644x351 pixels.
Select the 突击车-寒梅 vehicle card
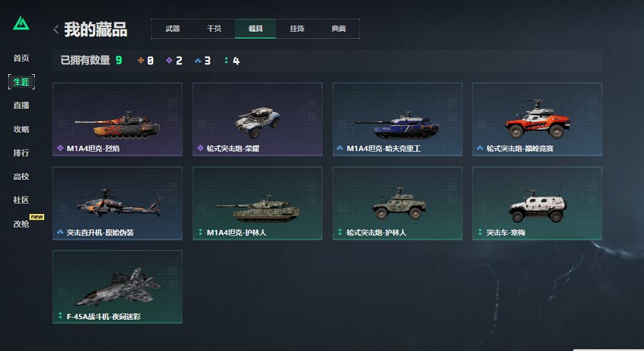537,204
